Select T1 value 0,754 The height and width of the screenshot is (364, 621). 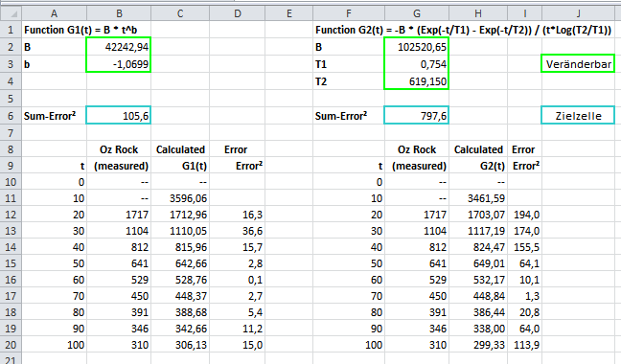417,64
